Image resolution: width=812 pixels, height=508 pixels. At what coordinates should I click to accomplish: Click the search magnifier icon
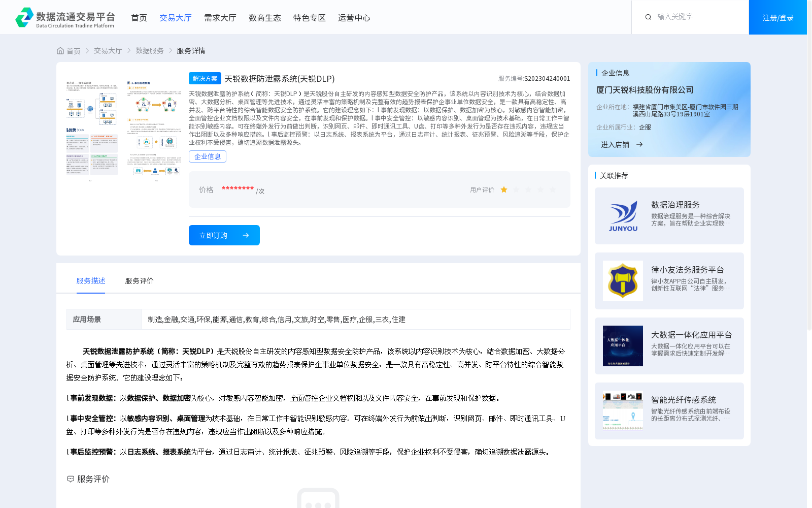point(648,17)
